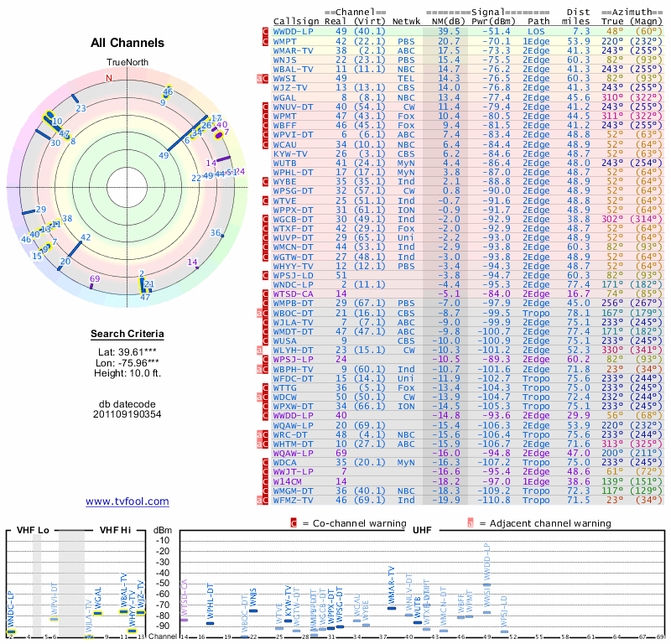Image resolution: width=671 pixels, height=644 pixels.
Task: Select the WMAR-TV callsign in the table
Action: pyautogui.click(x=293, y=50)
